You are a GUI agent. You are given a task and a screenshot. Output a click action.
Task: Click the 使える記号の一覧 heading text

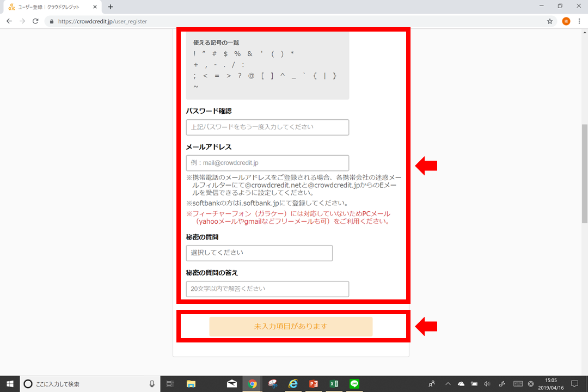click(x=216, y=43)
